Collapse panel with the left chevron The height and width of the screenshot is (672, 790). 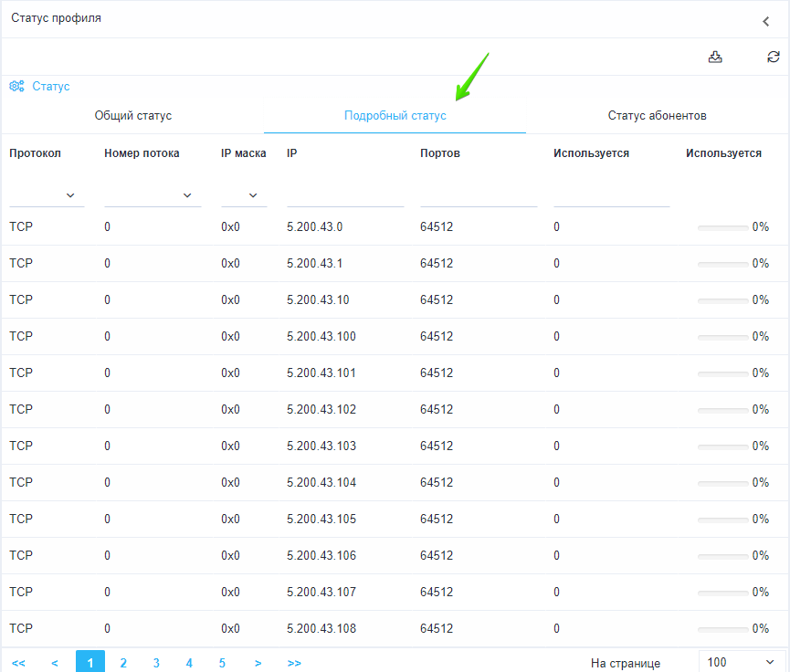point(766,21)
